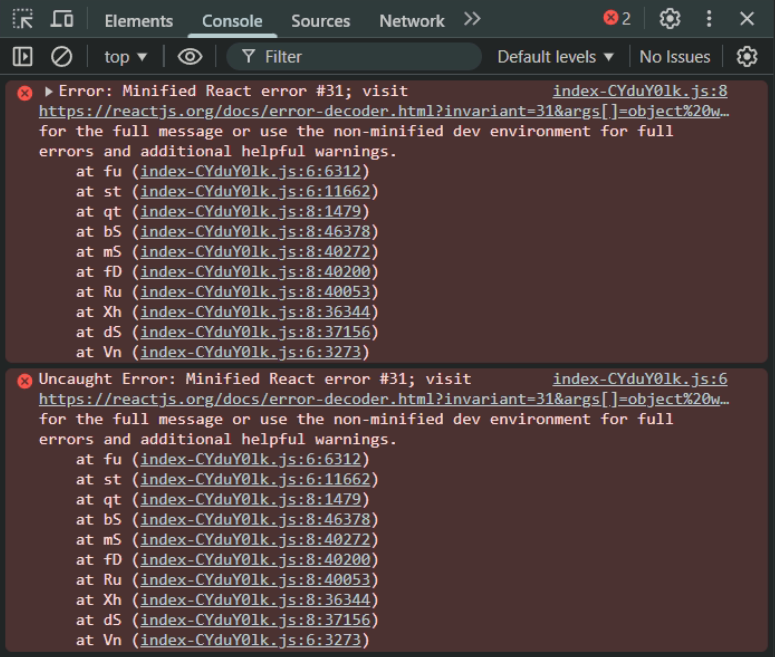Open the first React error-decoder URL
Viewport: 775px width, 657px height.
tap(384, 111)
